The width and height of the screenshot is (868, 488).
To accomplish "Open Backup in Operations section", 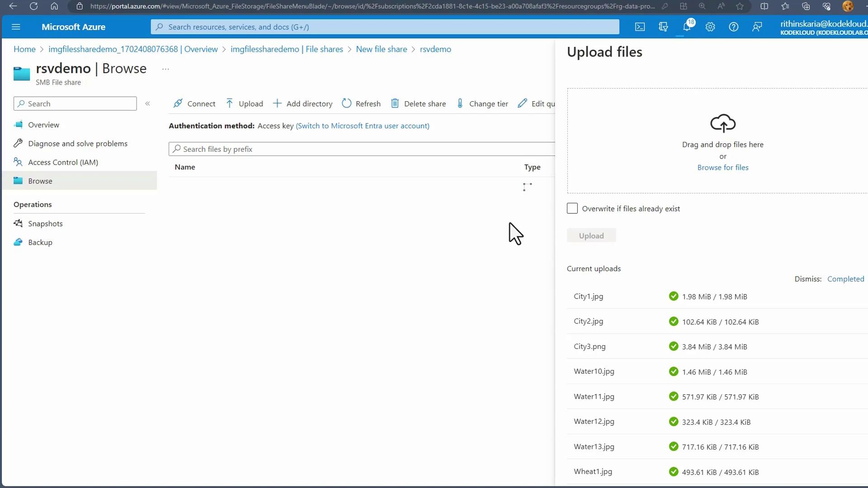I will pyautogui.click(x=40, y=243).
